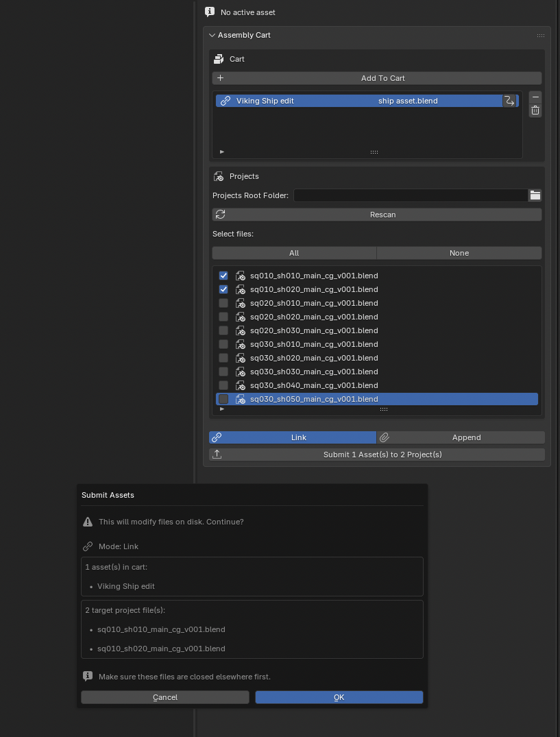The width and height of the screenshot is (560, 737).
Task: Expand the file list filter triangle
Action: 222,409
